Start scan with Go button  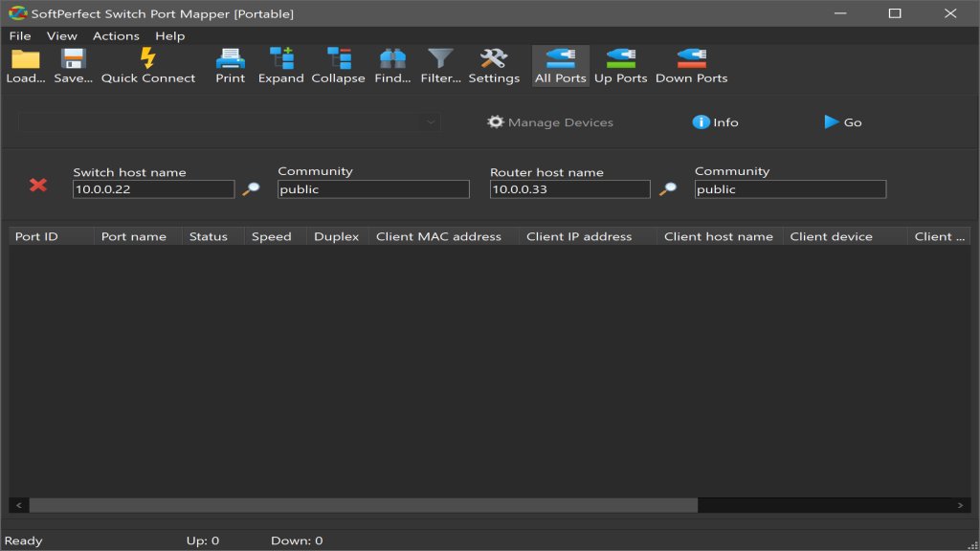pyautogui.click(x=843, y=122)
